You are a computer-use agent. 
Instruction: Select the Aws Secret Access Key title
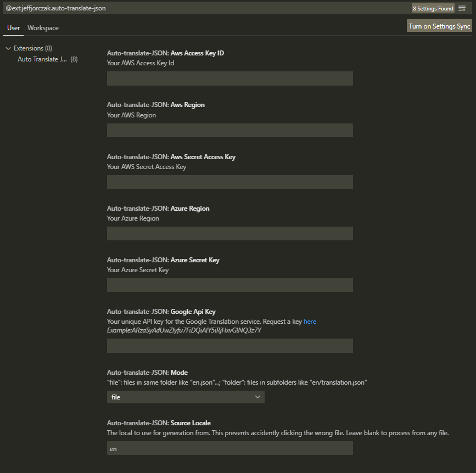(171, 157)
